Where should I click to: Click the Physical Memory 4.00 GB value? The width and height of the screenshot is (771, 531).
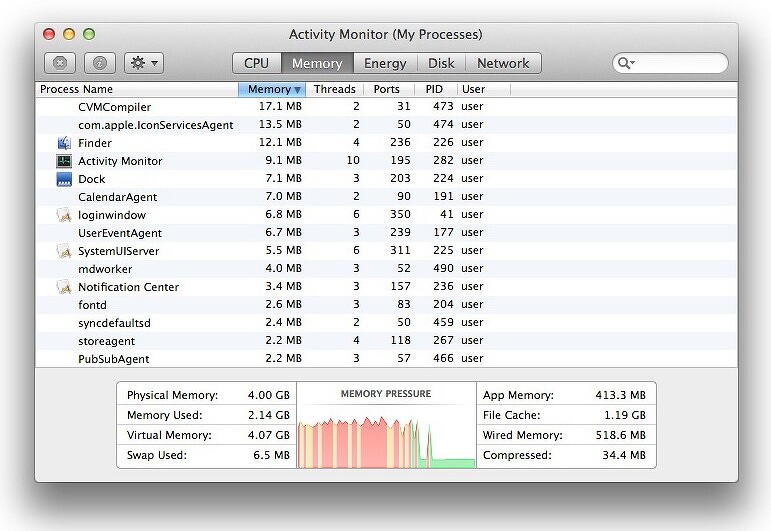coord(268,395)
